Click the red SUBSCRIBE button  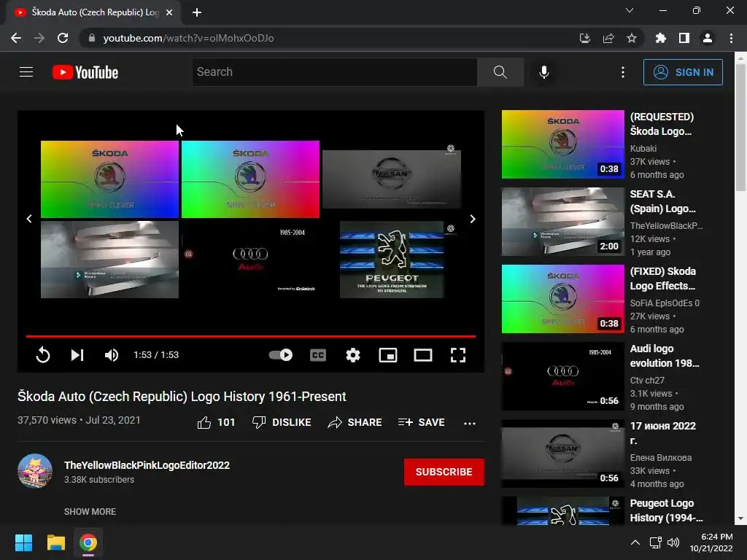click(444, 472)
